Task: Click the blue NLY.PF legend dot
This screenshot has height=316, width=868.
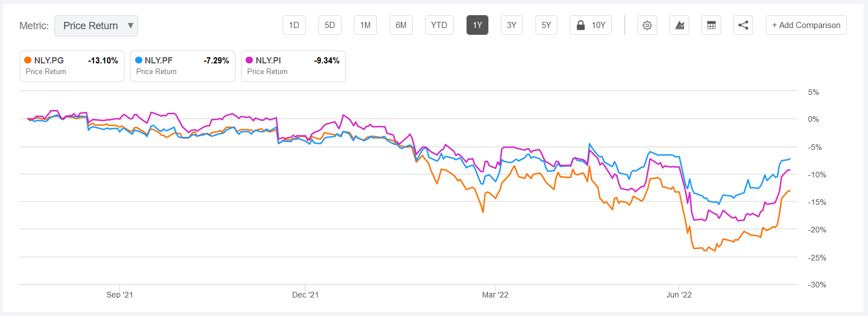Action: tap(138, 61)
